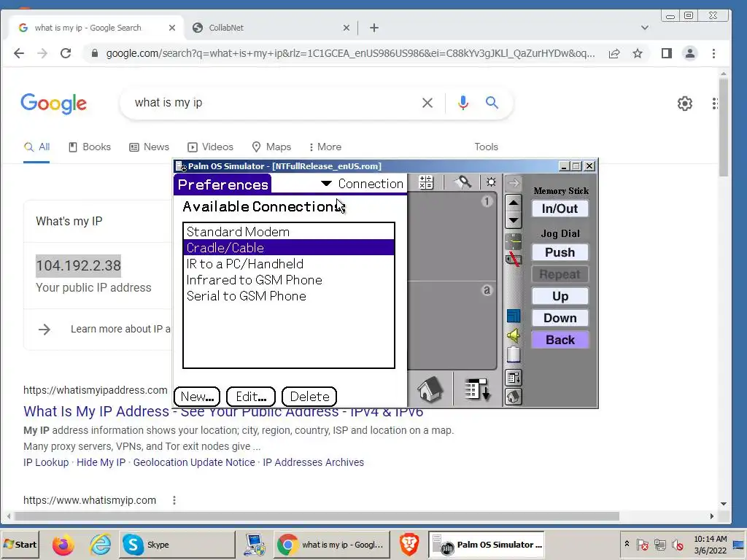Open Google settings gear
The width and height of the screenshot is (747, 560).
(684, 104)
